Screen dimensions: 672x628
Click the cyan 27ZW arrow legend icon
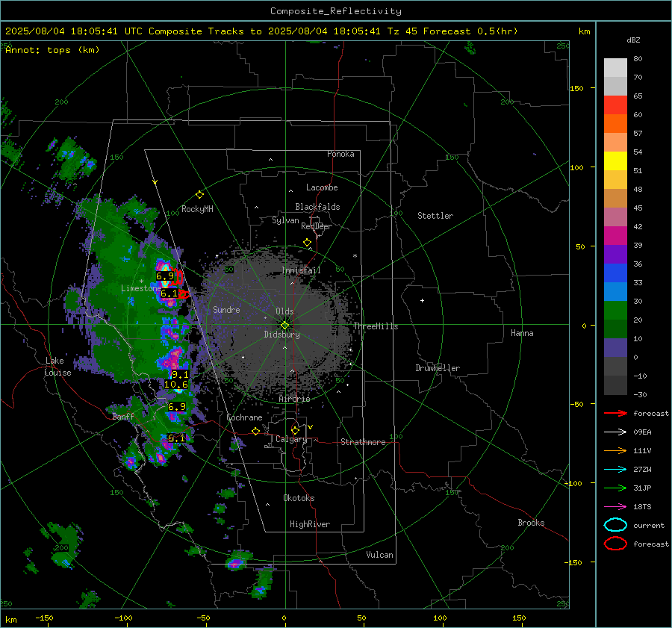tap(615, 470)
